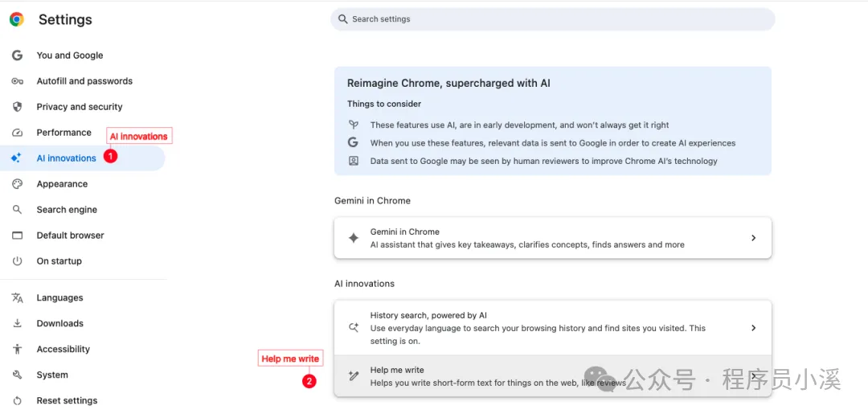The height and width of the screenshot is (414, 868).
Task: Expand Help me write chevron arrow
Action: 753,375
